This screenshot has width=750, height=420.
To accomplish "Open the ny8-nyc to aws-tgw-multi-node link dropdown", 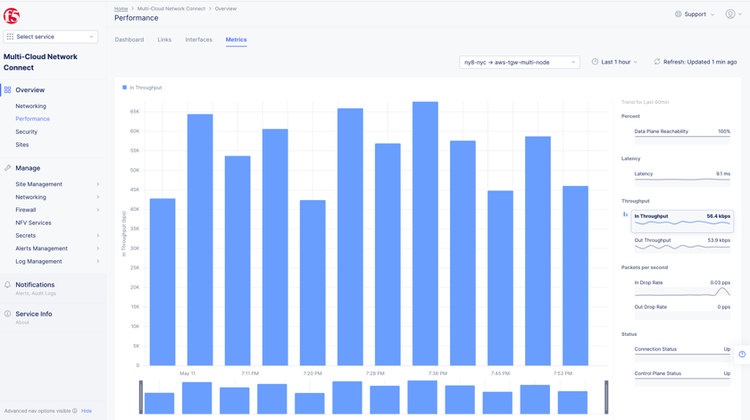I will click(519, 62).
